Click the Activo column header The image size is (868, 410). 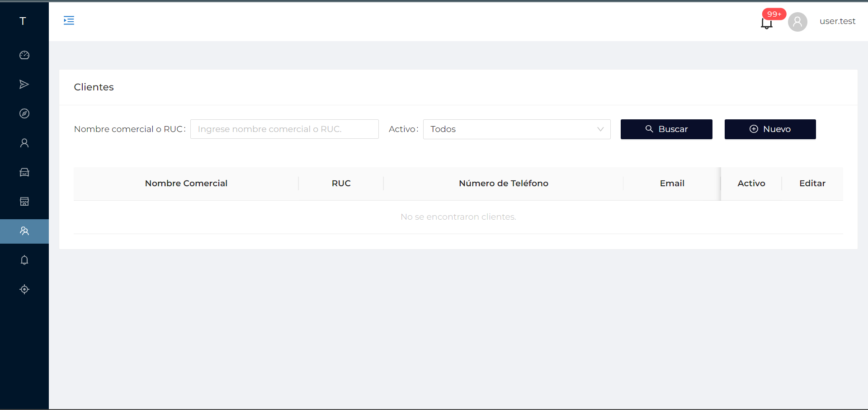pos(751,184)
